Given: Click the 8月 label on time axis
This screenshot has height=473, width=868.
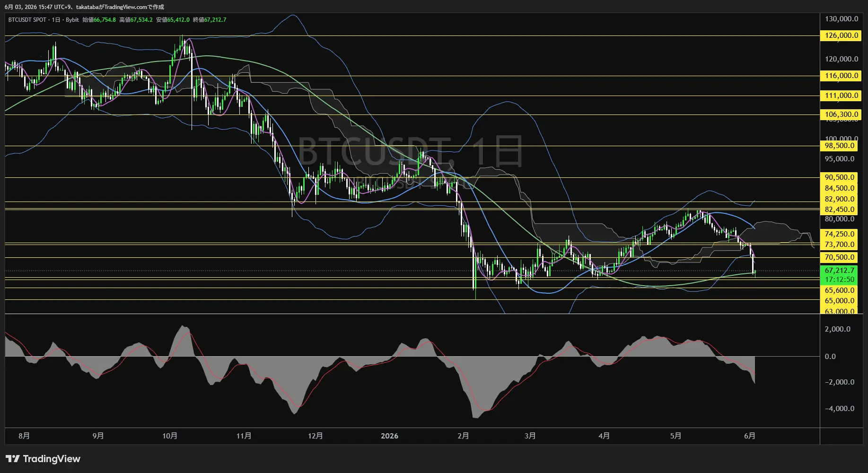Looking at the screenshot, I should tap(24, 436).
